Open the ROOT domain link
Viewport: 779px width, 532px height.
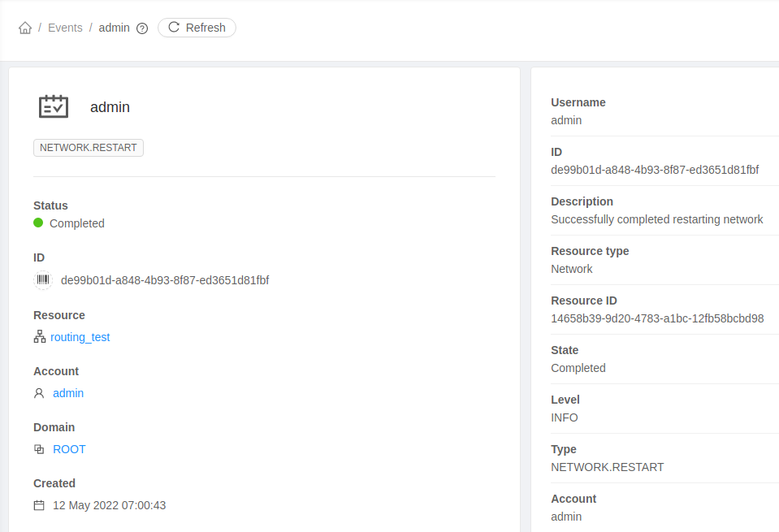click(69, 449)
